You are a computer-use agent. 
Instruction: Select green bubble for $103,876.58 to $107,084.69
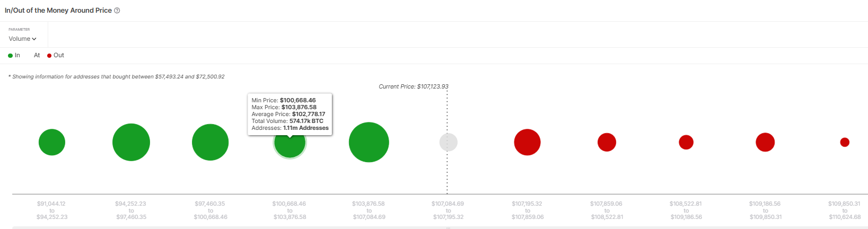coord(369,142)
